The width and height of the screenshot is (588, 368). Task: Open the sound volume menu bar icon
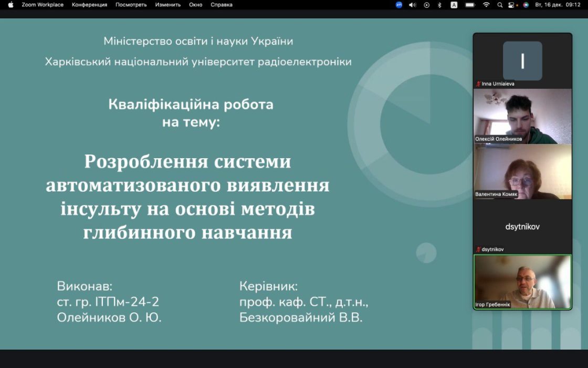point(413,5)
